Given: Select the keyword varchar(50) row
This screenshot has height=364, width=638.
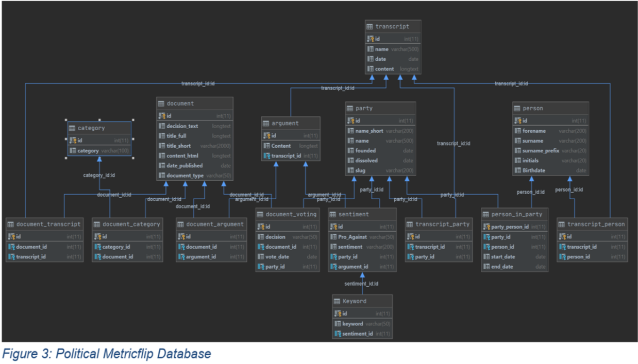Looking at the screenshot, I should [x=362, y=324].
